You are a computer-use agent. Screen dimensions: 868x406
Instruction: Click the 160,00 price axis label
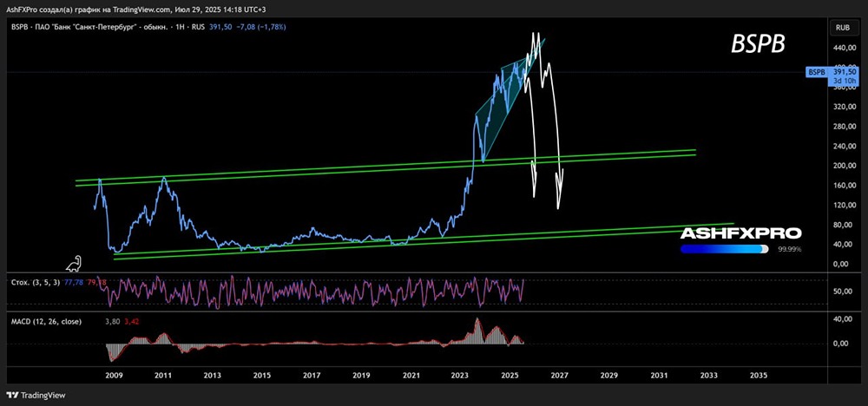pyautogui.click(x=844, y=186)
